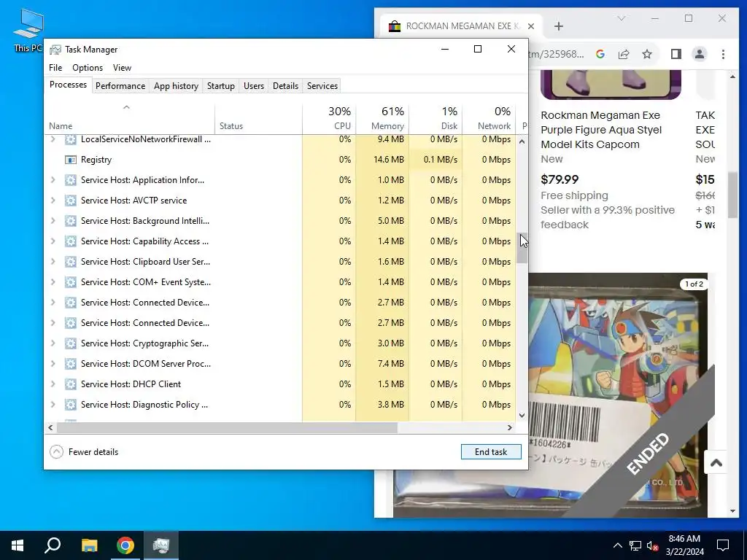747x560 pixels.
Task: Click the gear icon of Service Host: DHCP Client
Action: pyautogui.click(x=71, y=384)
